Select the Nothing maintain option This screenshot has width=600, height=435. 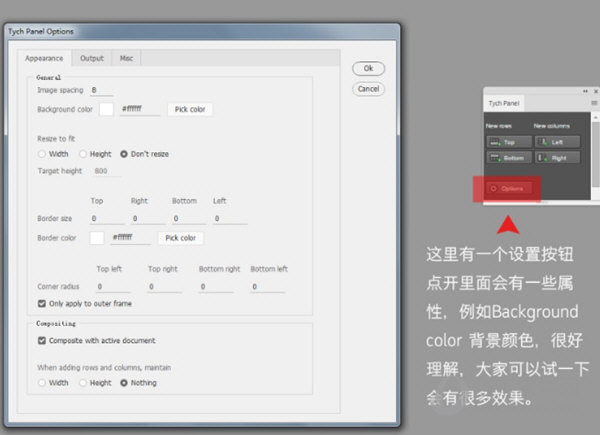124,382
